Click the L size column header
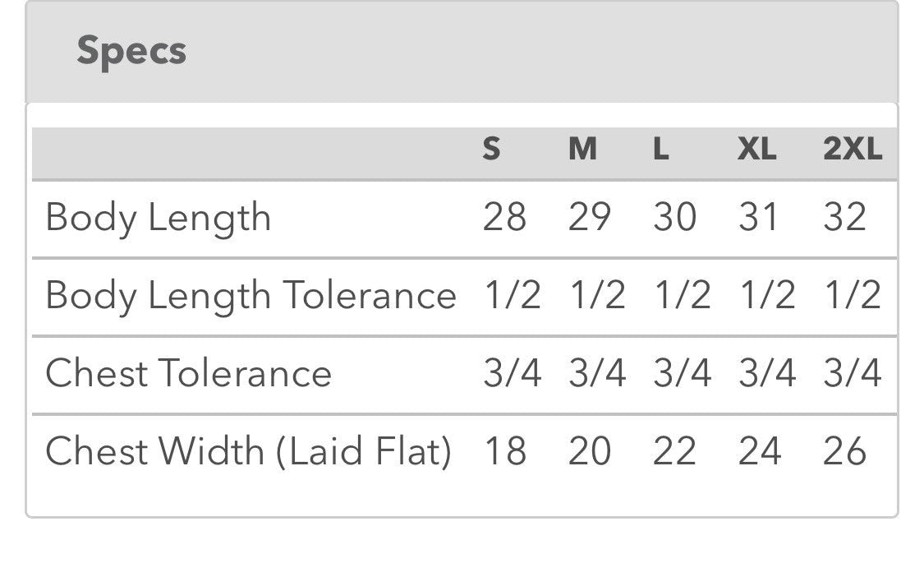The width and height of the screenshot is (924, 563). click(x=660, y=150)
